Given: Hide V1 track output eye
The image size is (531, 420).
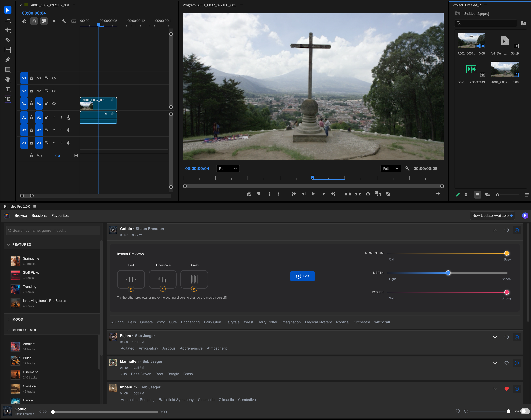Looking at the screenshot, I should [x=54, y=103].
